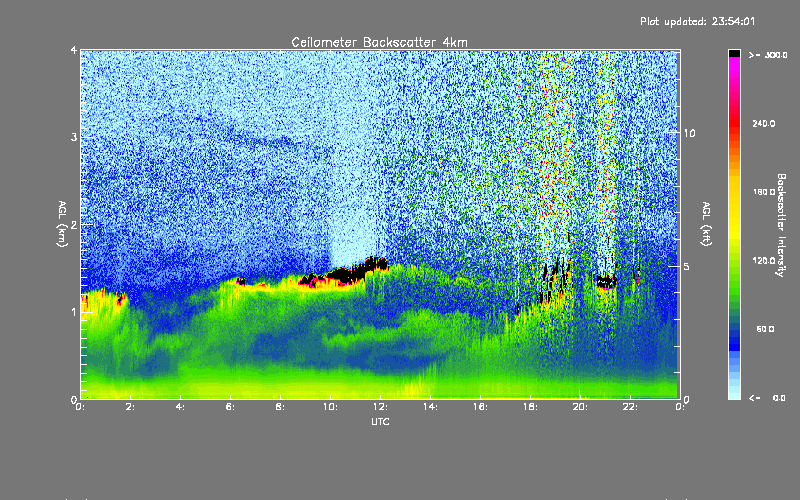800x500 pixels.
Task: Click the '2' km tick label on the left axis
Action: (x=74, y=224)
